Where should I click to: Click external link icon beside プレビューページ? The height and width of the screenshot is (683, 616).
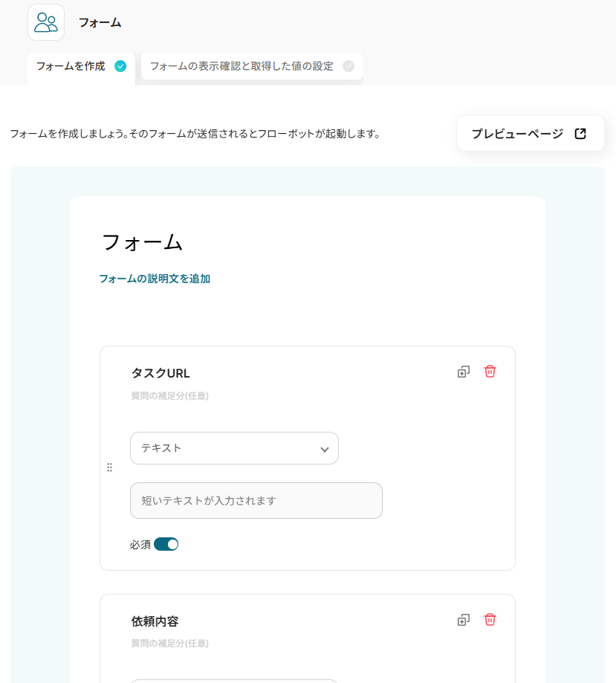tap(580, 134)
